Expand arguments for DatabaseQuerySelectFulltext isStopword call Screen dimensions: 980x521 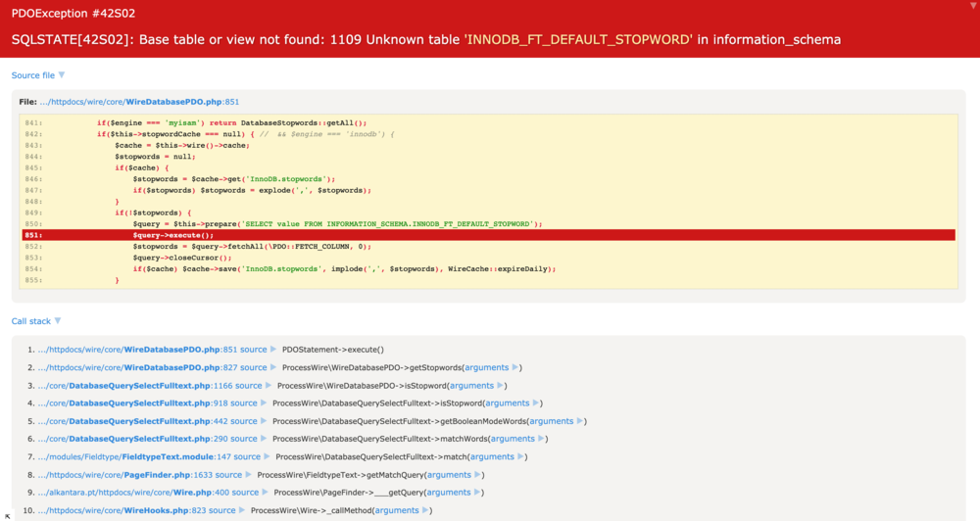click(508, 403)
